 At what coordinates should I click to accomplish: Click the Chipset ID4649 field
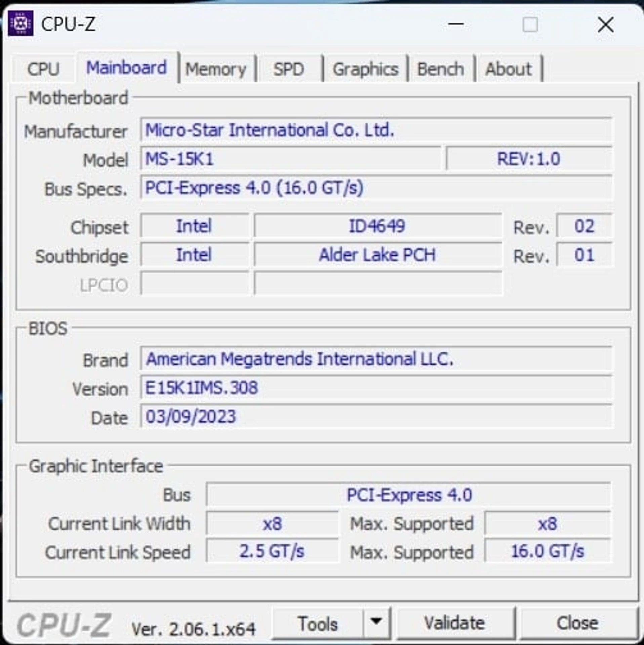[378, 226]
